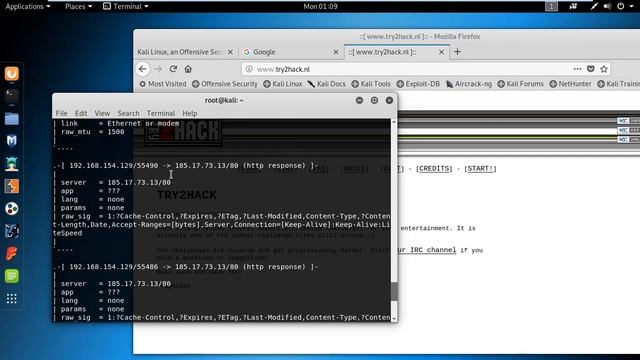Open the terminal Edit menu
Image resolution: width=640 pixels, height=360 pixels.
click(x=81, y=113)
